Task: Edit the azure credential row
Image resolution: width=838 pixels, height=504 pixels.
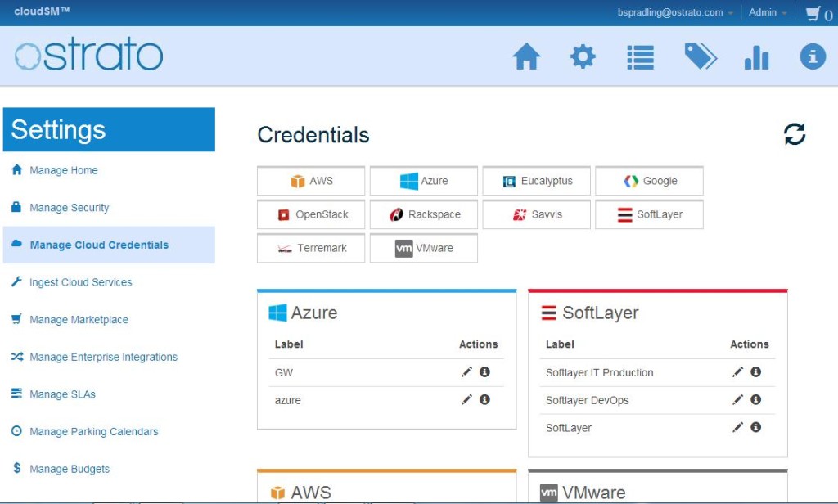Action: [x=466, y=399]
